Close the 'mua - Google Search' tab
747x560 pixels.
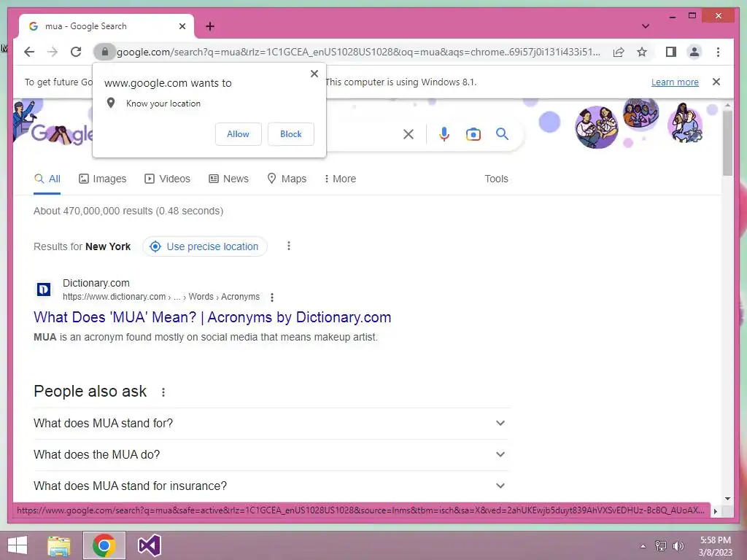point(182,26)
